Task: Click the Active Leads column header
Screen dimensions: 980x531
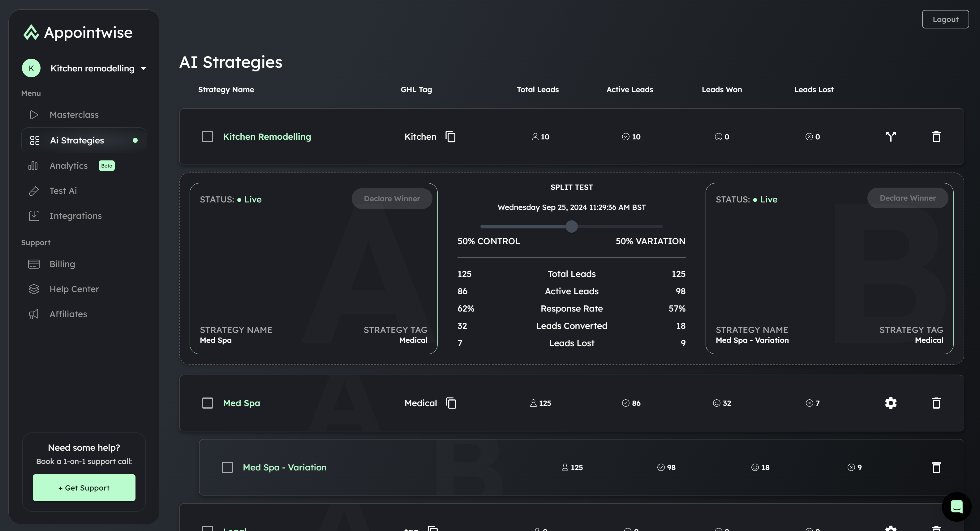Action: 630,89
